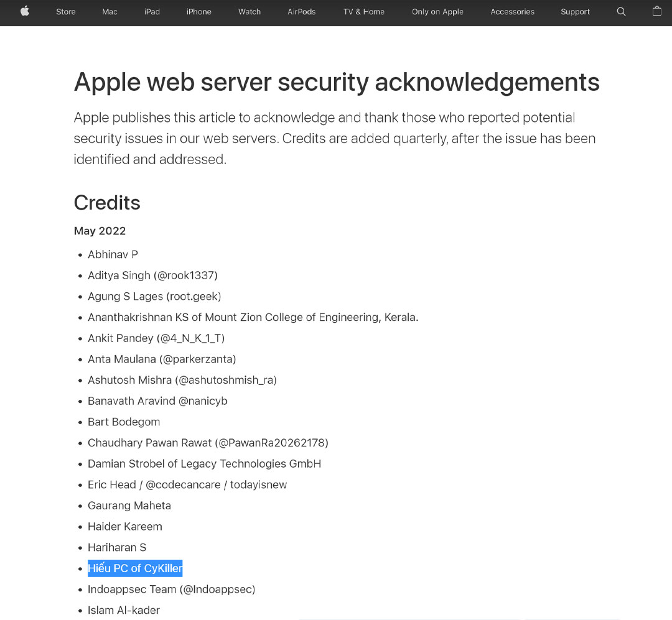
Task: Select Accessories in the navigation bar
Action: (x=512, y=12)
